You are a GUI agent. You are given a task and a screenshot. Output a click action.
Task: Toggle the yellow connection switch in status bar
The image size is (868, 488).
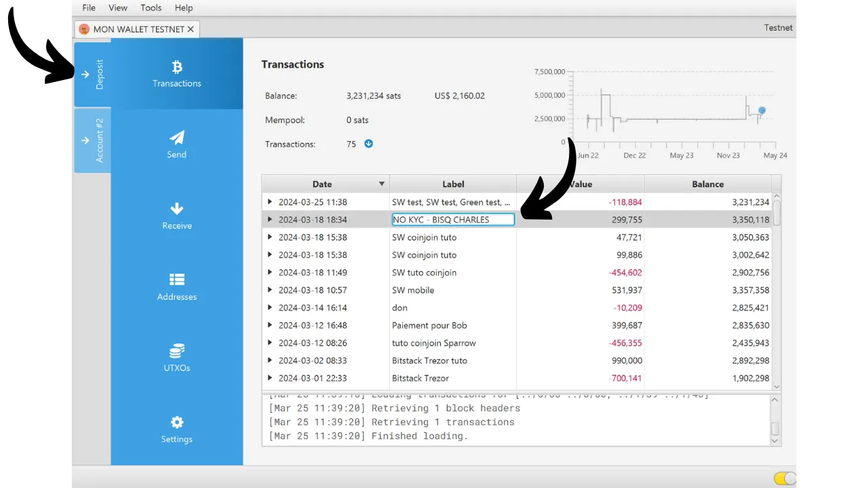click(785, 479)
